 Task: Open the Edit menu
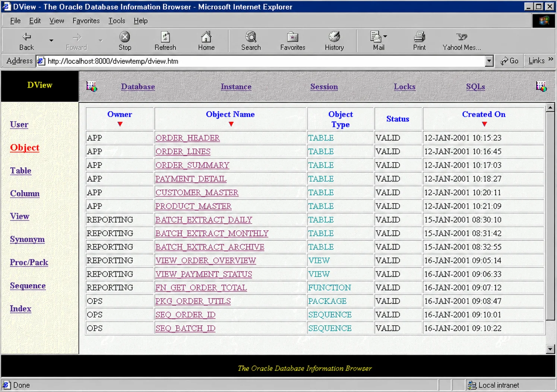click(35, 21)
